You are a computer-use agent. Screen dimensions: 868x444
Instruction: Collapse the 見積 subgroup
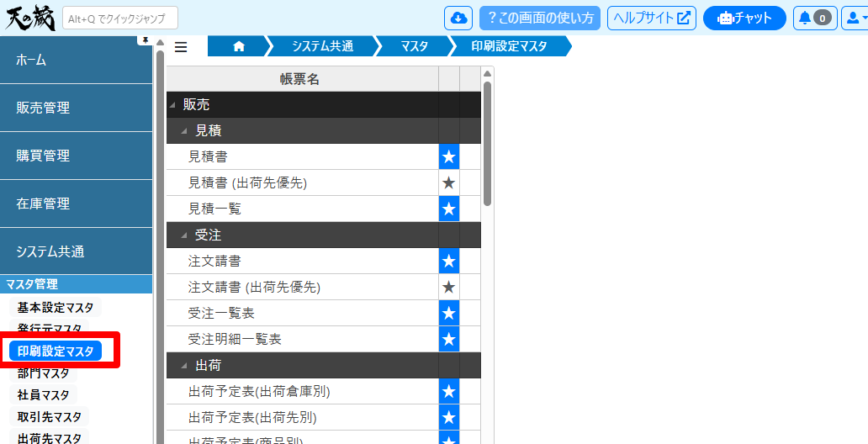point(184,131)
